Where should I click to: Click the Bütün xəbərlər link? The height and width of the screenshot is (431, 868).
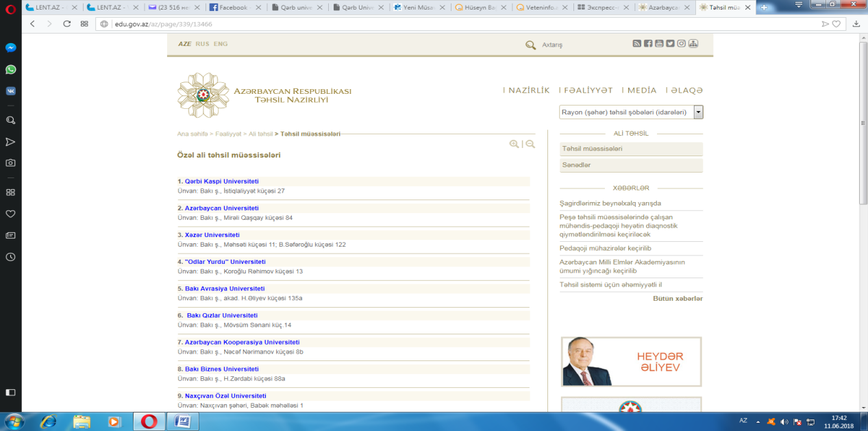pos(678,299)
